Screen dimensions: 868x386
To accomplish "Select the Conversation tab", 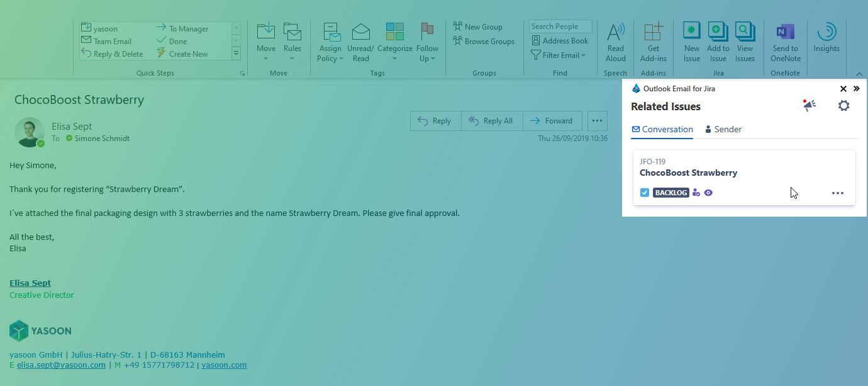I will pos(662,129).
